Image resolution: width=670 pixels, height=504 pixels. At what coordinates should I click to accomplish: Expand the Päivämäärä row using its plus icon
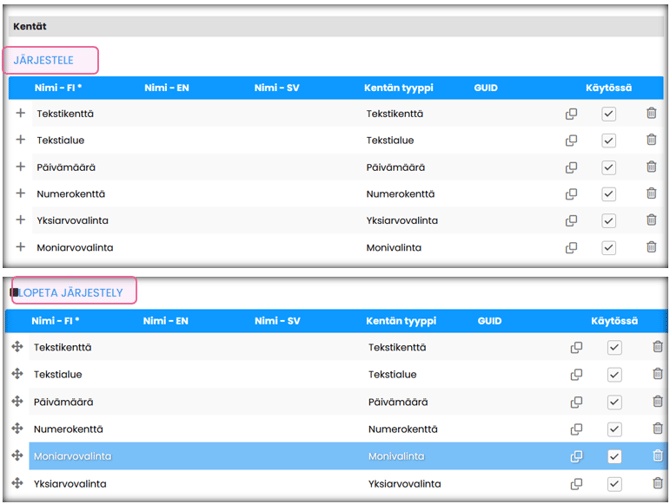(x=20, y=167)
